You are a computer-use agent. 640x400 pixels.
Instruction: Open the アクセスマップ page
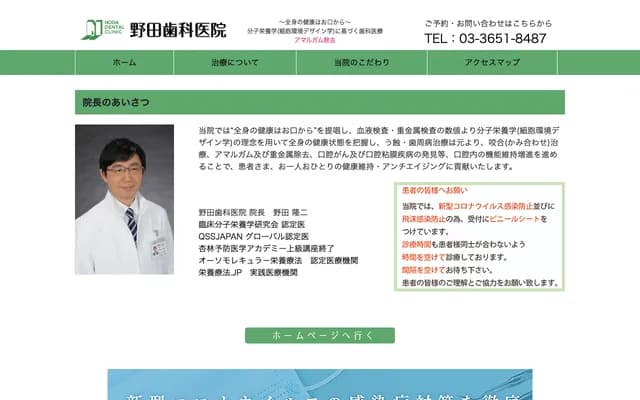[492, 62]
